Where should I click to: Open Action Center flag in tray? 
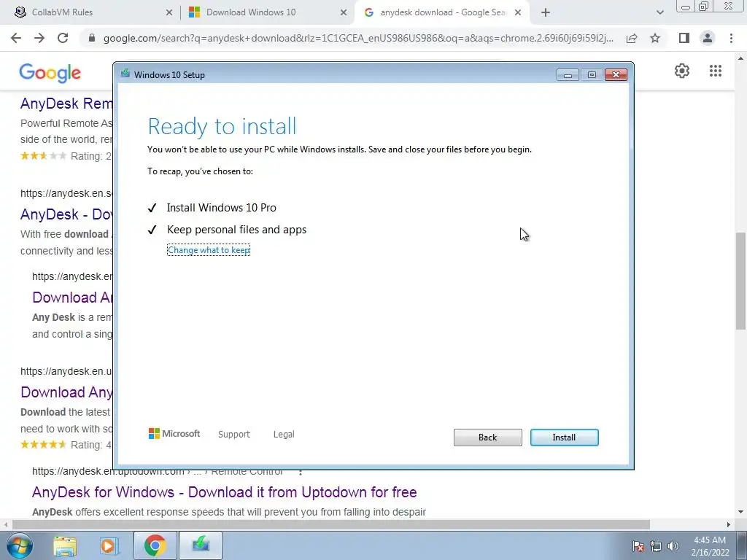pos(638,546)
